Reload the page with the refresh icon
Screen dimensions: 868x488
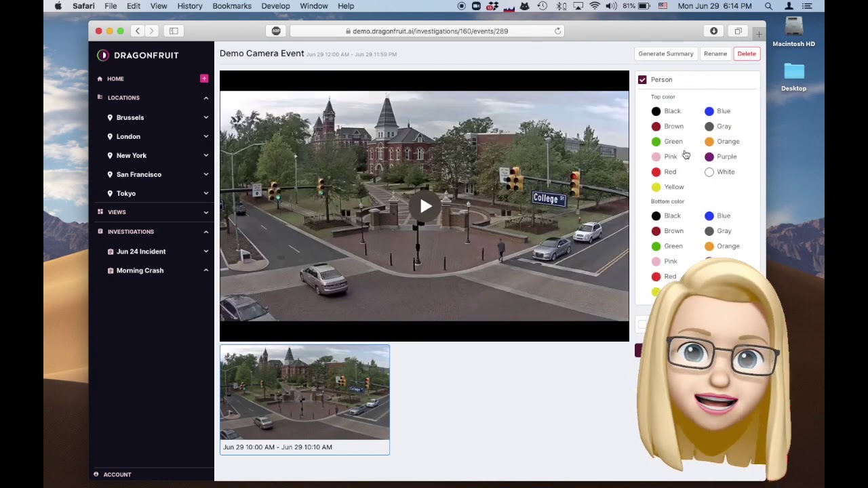pyautogui.click(x=557, y=31)
